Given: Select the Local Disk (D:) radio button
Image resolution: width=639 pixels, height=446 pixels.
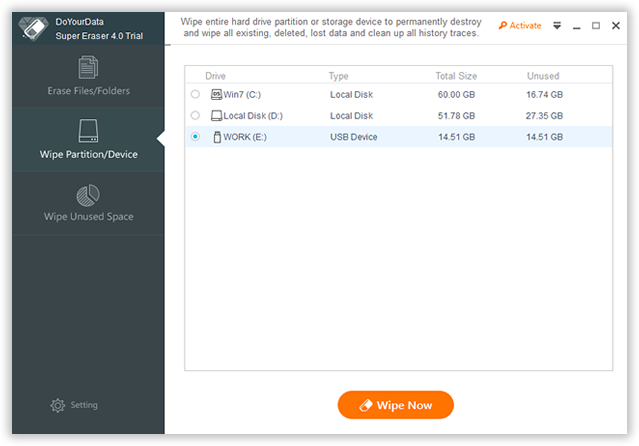Looking at the screenshot, I should (x=195, y=115).
